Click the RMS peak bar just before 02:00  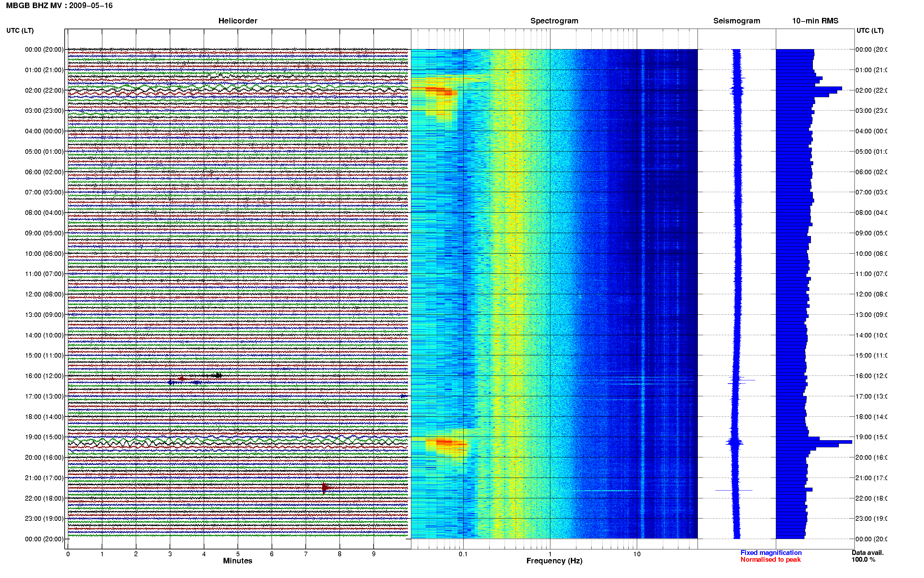[809, 88]
